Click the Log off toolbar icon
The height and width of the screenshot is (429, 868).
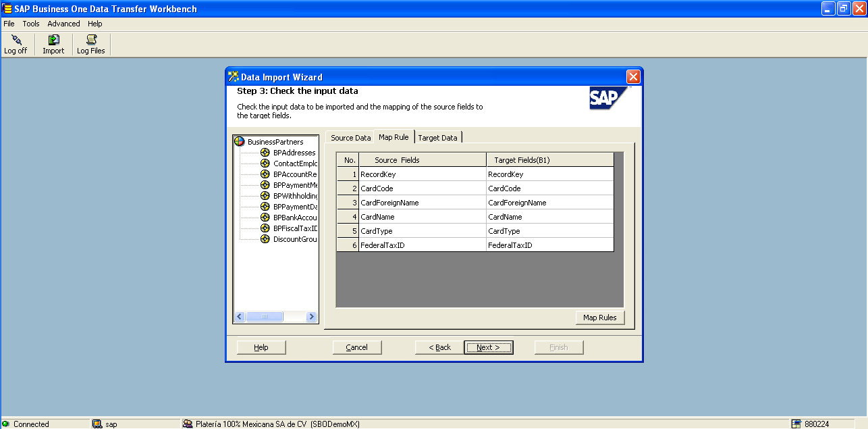[x=15, y=44]
